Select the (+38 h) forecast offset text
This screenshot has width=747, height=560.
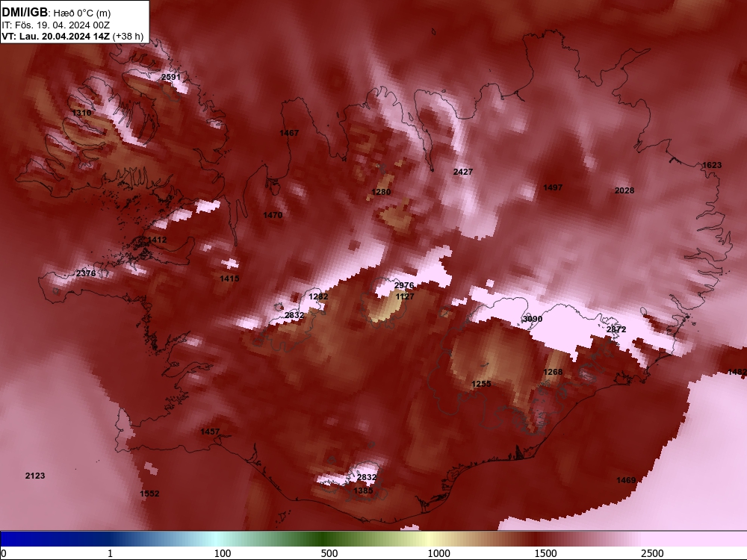(x=128, y=37)
